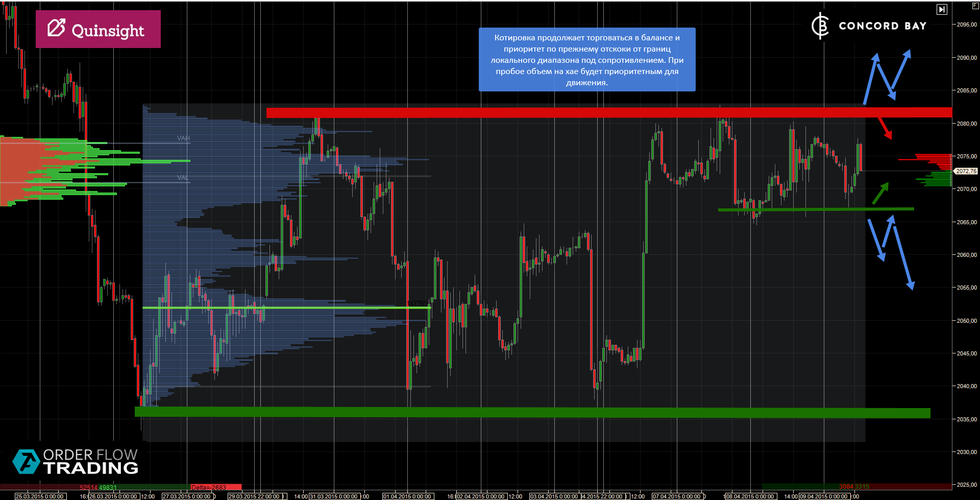Click the 26.03.2015 0:00:00 date label
Screen dimensions: 980x500
(114, 496)
